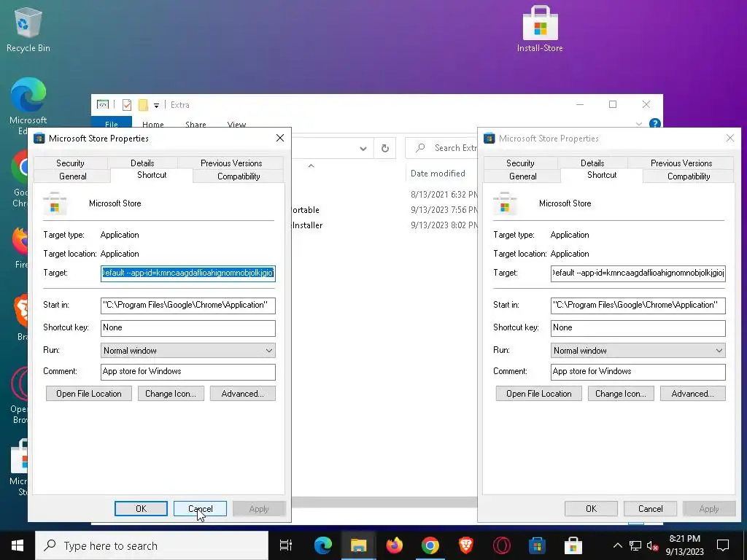Open the Home ribbon tab in Explorer
This screenshot has height=560, width=747.
(x=153, y=124)
